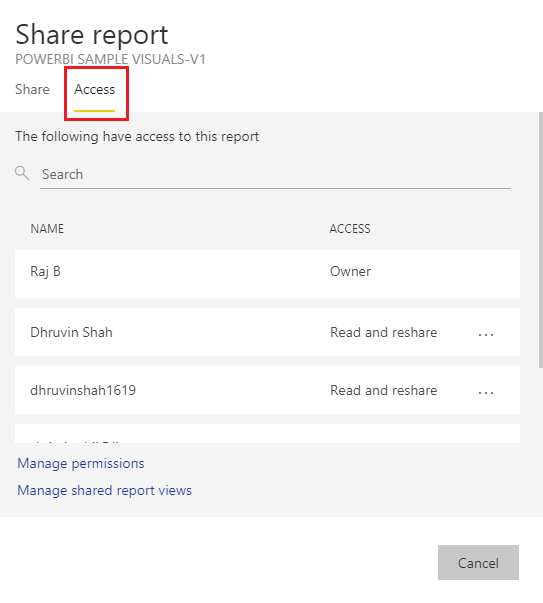Click Read and reshare for Dhruvin Shah

pos(383,332)
